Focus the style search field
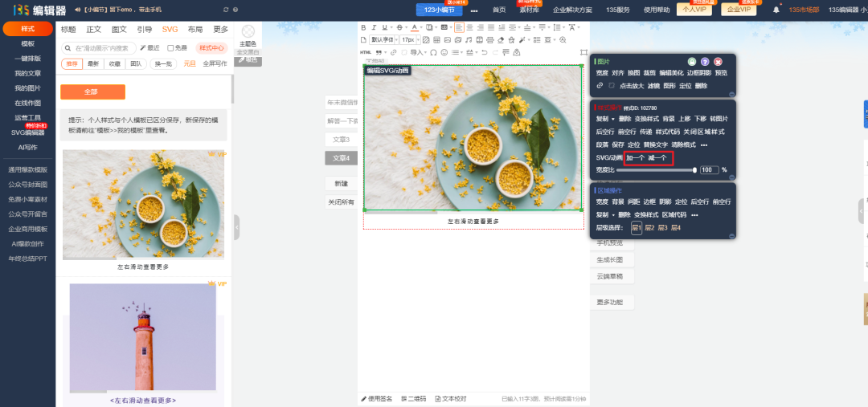868x407 pixels. 99,48
